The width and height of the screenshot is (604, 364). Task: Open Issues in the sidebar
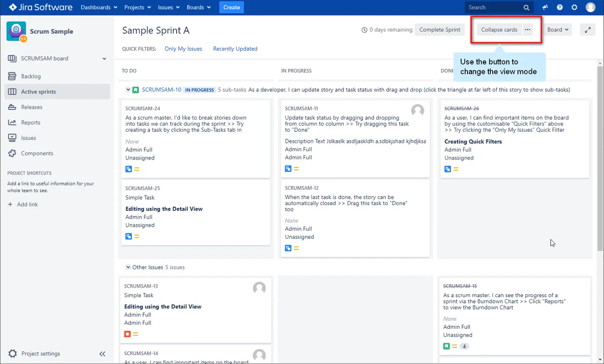pyautogui.click(x=57, y=138)
